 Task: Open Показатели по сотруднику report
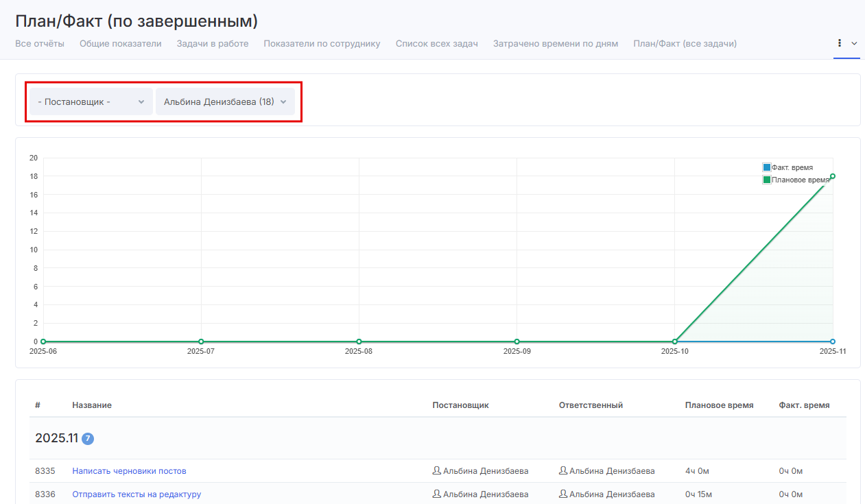tap(322, 44)
